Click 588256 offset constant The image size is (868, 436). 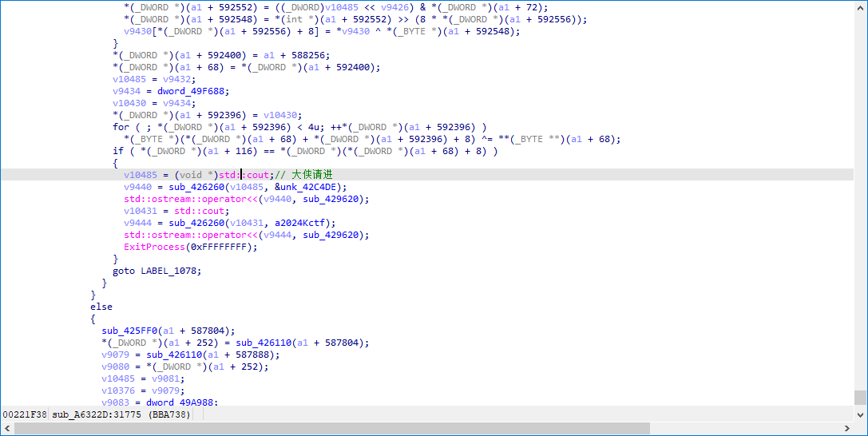[x=307, y=55]
